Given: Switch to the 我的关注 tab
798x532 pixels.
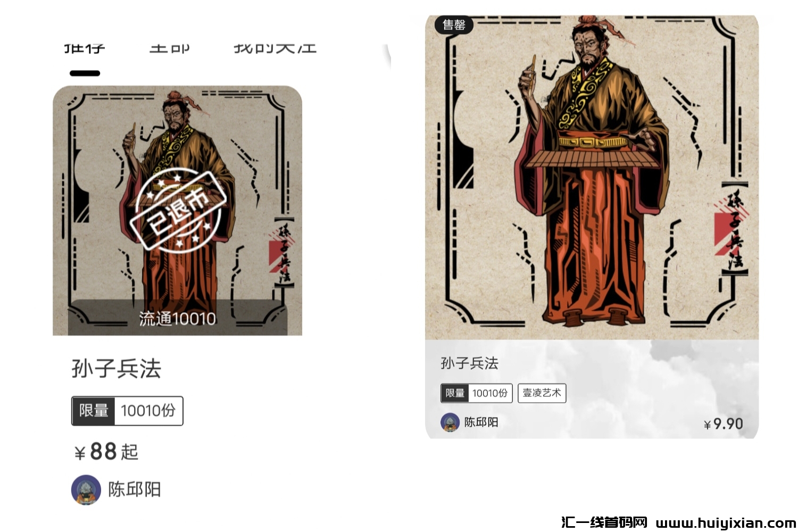Looking at the screenshot, I should pos(275,49).
